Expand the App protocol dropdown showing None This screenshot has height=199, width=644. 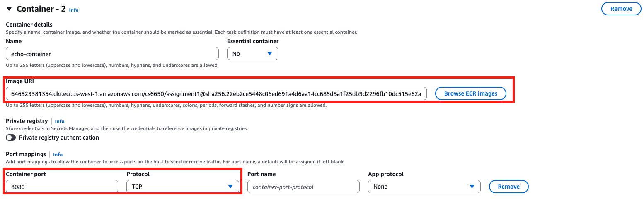tap(424, 187)
